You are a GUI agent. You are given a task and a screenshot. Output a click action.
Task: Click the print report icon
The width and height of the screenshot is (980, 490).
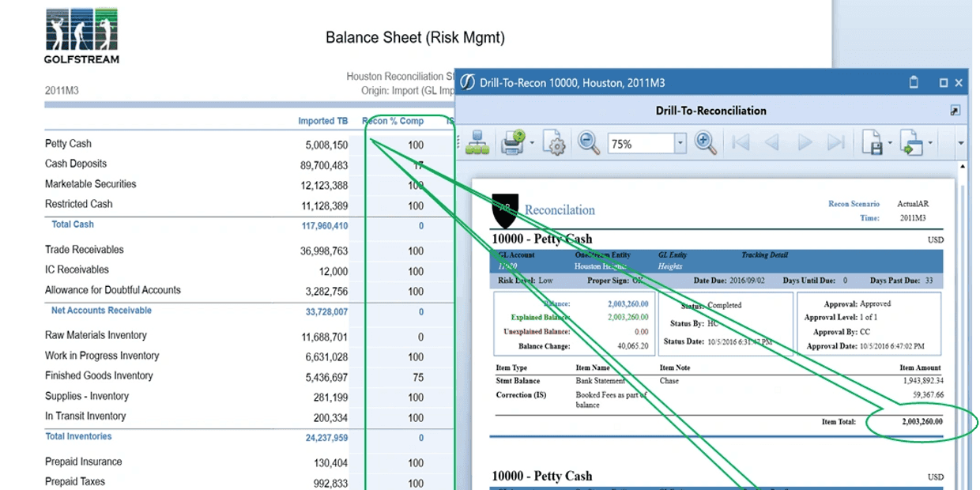pos(513,143)
